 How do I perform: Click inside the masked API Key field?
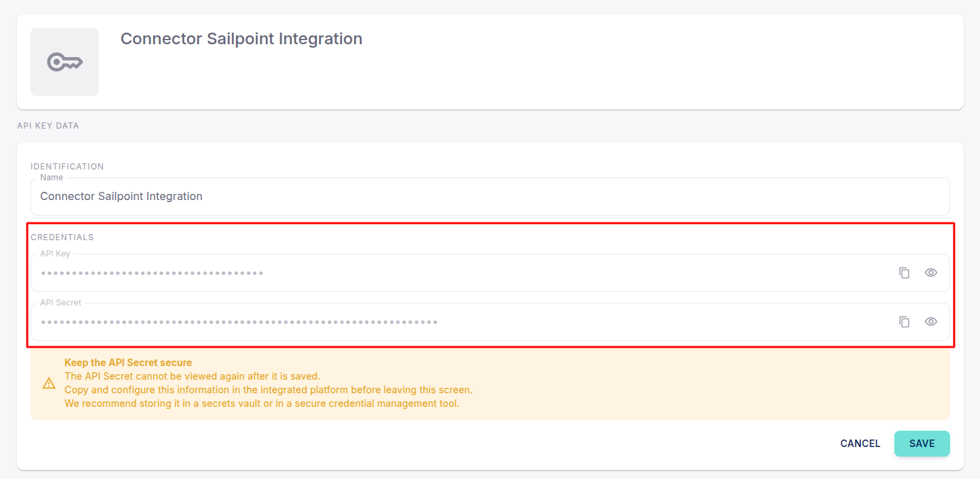click(462, 273)
